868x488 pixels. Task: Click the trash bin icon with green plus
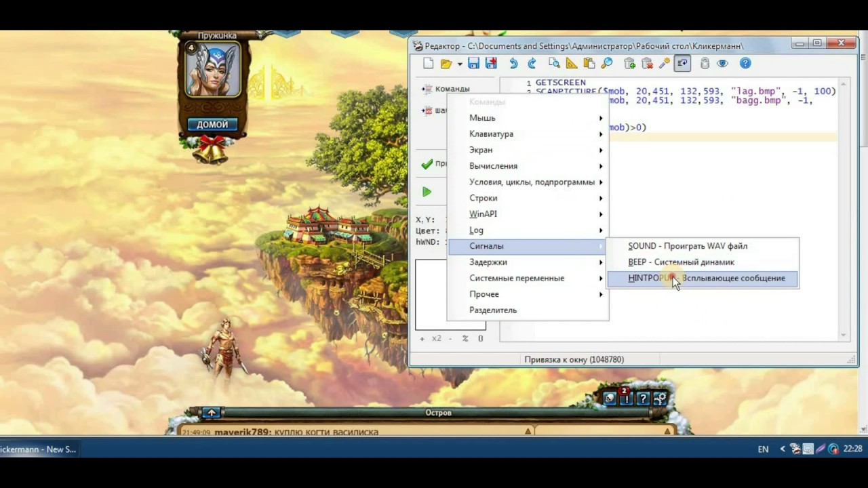click(630, 64)
